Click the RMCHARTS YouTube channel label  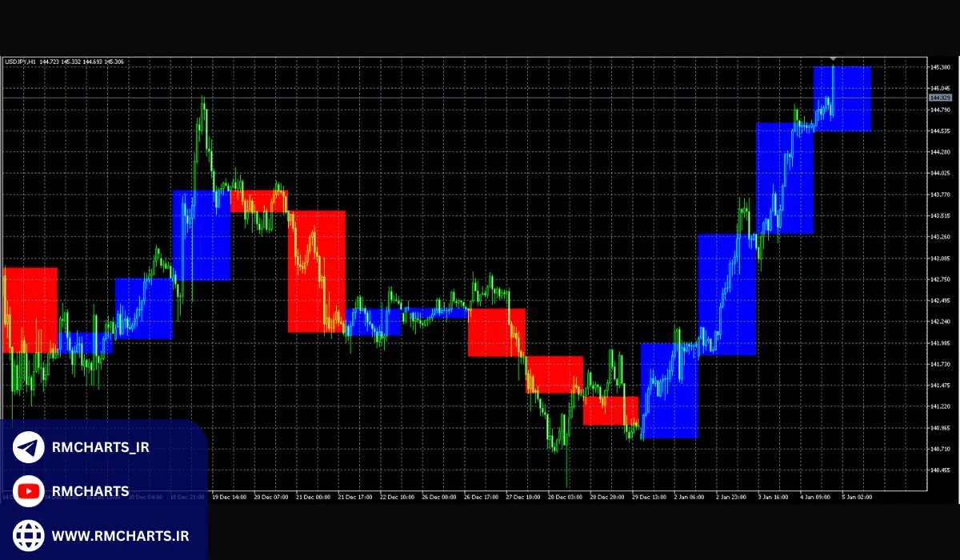(x=90, y=490)
